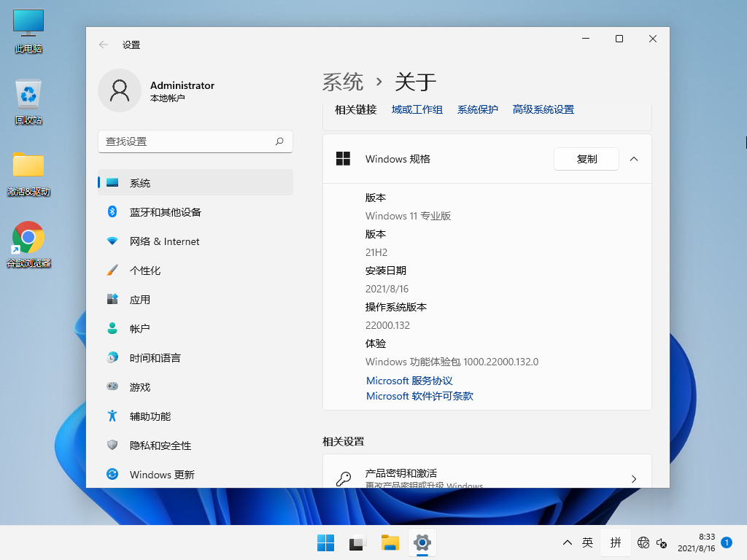Select Time and language in sidebar
This screenshot has height=560, width=747.
(x=155, y=358)
